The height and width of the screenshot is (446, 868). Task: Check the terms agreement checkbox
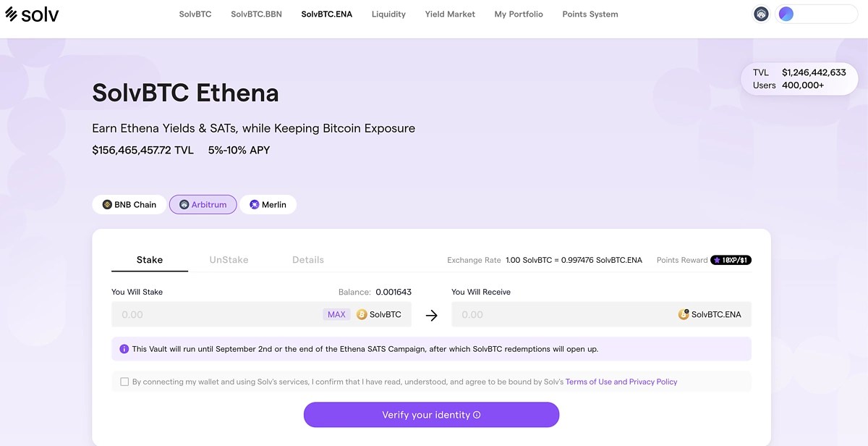click(124, 382)
